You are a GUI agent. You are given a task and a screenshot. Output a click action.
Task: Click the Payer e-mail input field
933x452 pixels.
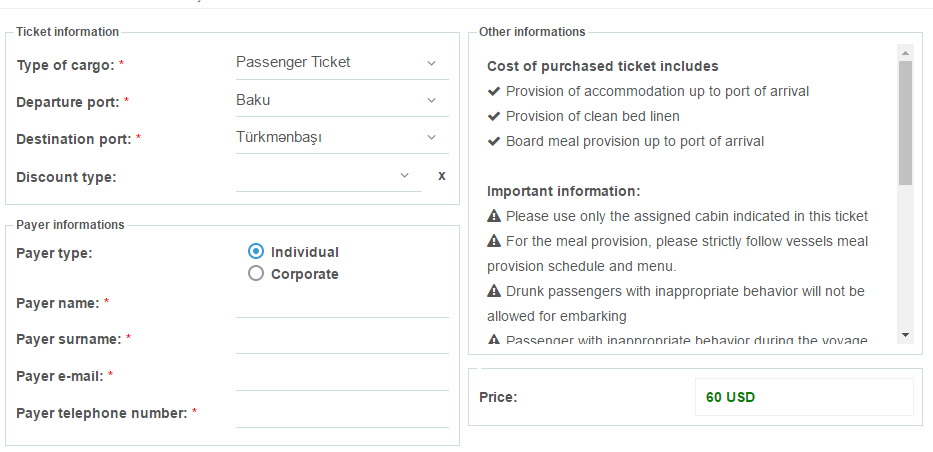[342, 377]
